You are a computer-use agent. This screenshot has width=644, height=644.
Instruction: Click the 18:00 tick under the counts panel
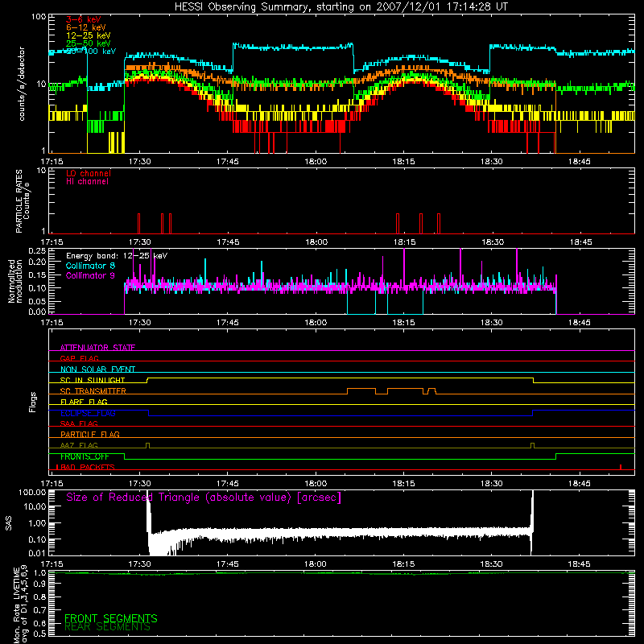(316, 162)
